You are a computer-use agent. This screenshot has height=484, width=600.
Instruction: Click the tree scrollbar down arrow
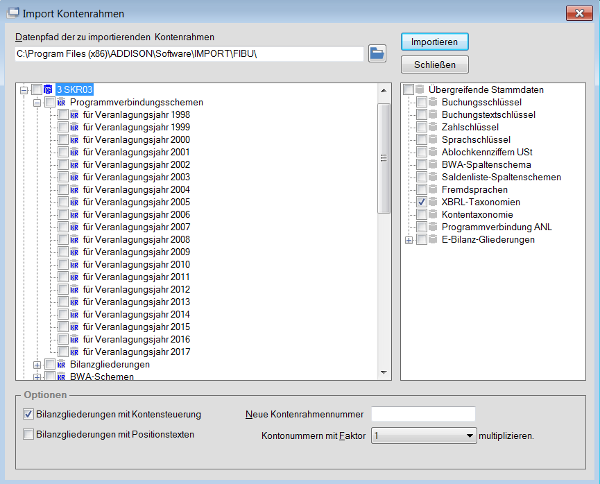coord(384,372)
